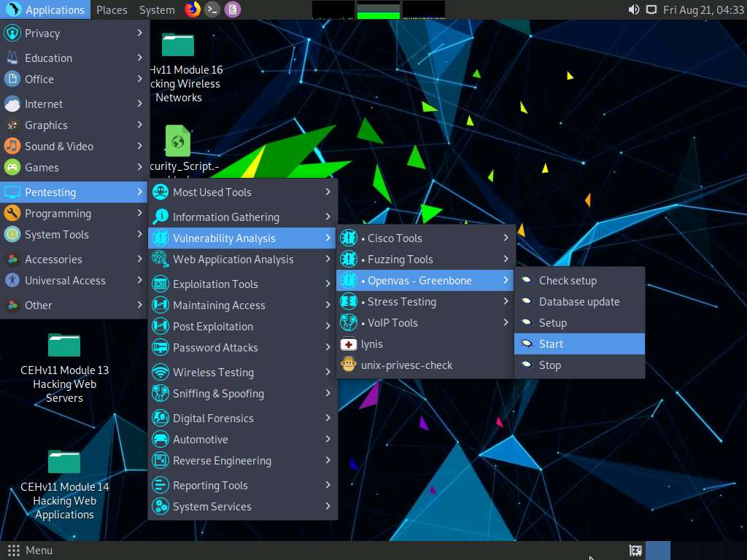The height and width of the screenshot is (560, 747).
Task: Open the Applications menu
Action: (45, 9)
